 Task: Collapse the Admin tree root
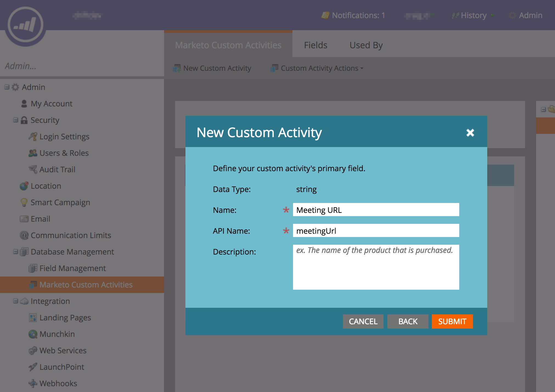point(7,87)
